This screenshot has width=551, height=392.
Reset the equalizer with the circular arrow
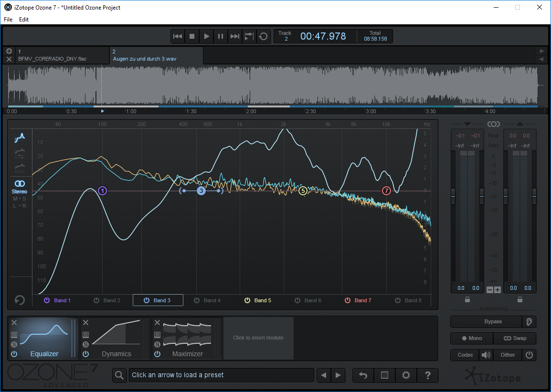point(20,300)
